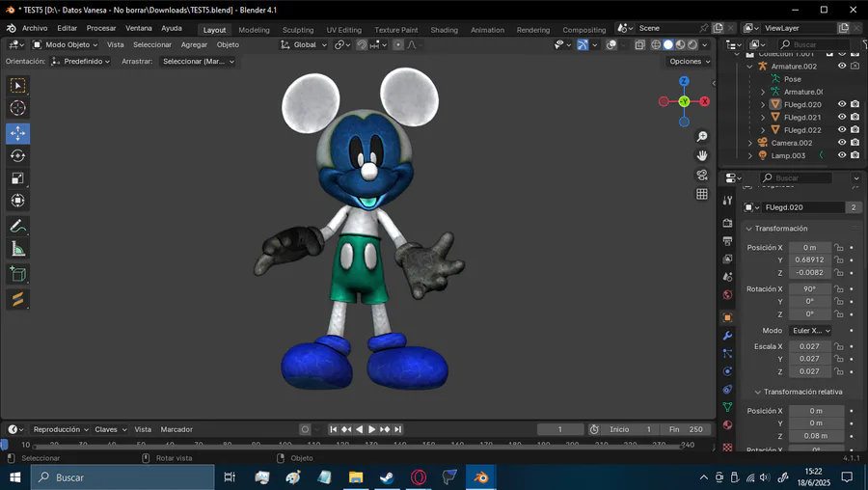Image resolution: width=868 pixels, height=490 pixels.
Task: Open the Reproducción timeline menu
Action: (x=61, y=429)
